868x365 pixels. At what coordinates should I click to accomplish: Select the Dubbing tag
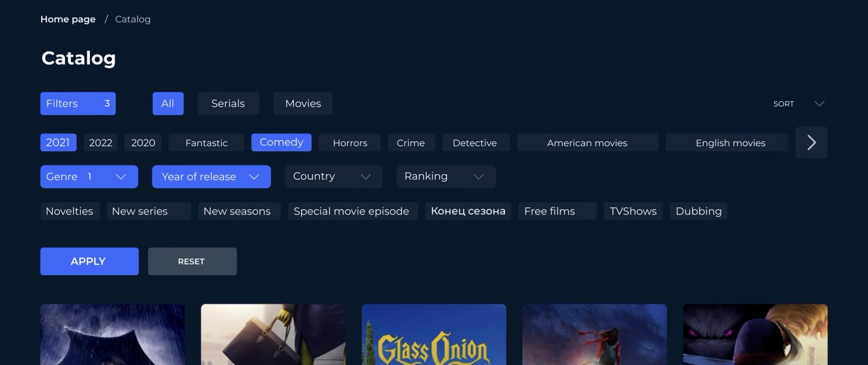pyautogui.click(x=698, y=211)
